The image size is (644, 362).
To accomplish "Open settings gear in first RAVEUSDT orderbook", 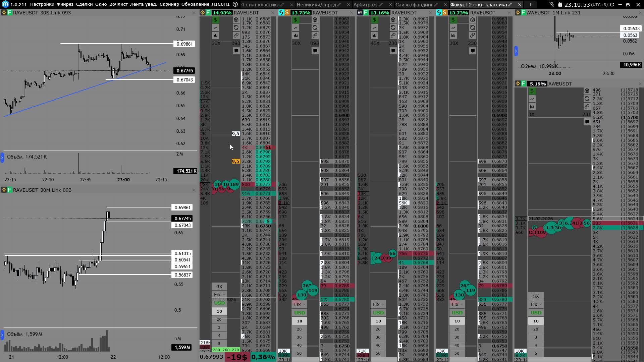I will (236, 20).
